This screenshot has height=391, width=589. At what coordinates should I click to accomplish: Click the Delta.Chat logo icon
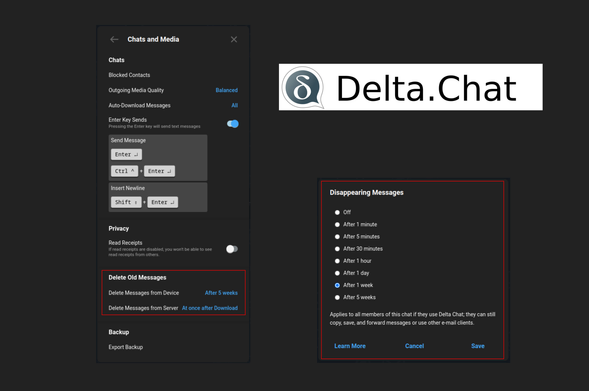303,87
